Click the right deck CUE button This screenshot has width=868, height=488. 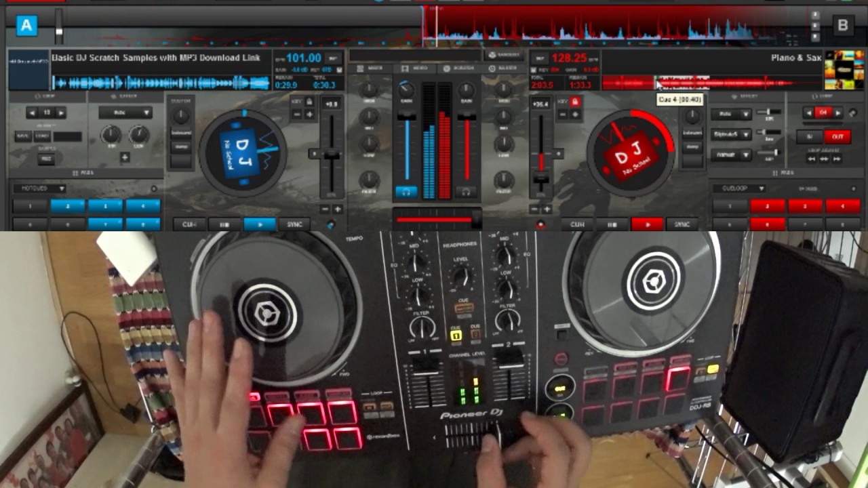coord(577,224)
